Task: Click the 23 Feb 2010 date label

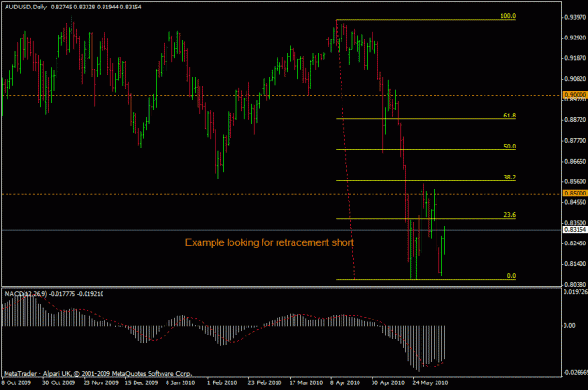Action: tap(264, 382)
